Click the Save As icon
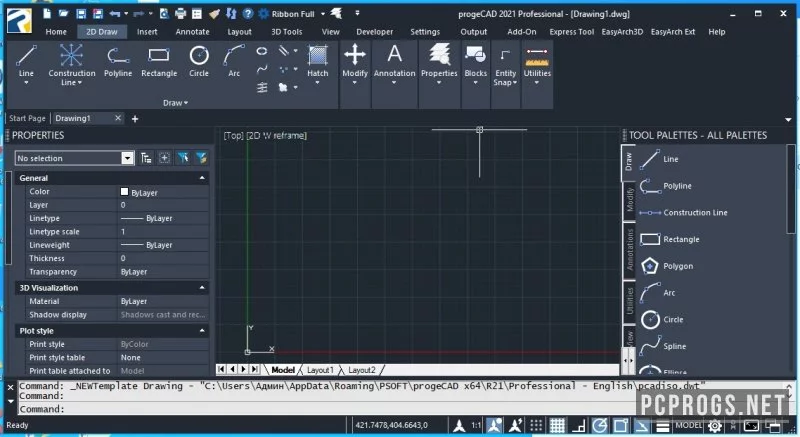The height and width of the screenshot is (437, 800). coord(97,14)
